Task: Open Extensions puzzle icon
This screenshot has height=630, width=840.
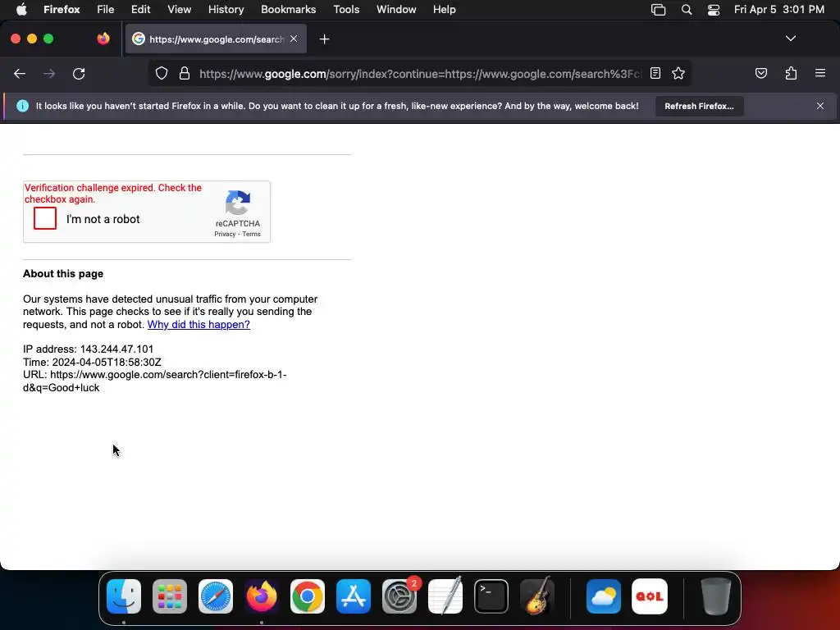Action: point(791,73)
